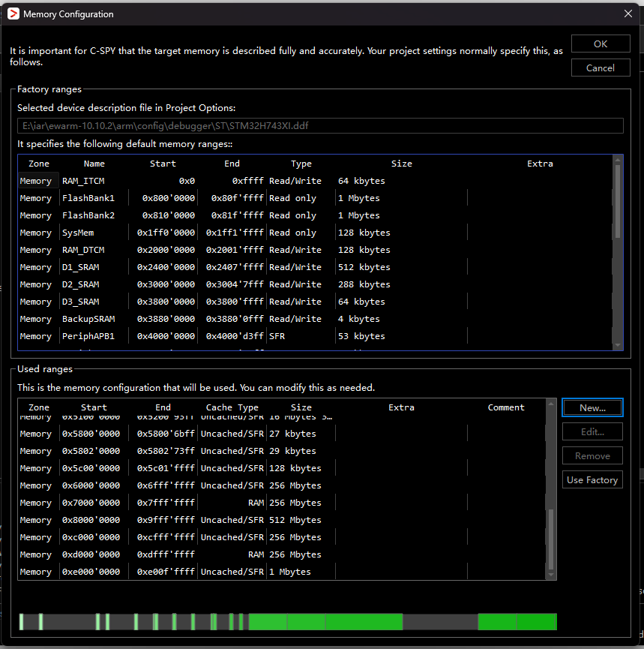644x649 pixels.
Task: Select the RAM_DTCM row
Action: pyautogui.click(x=315, y=250)
